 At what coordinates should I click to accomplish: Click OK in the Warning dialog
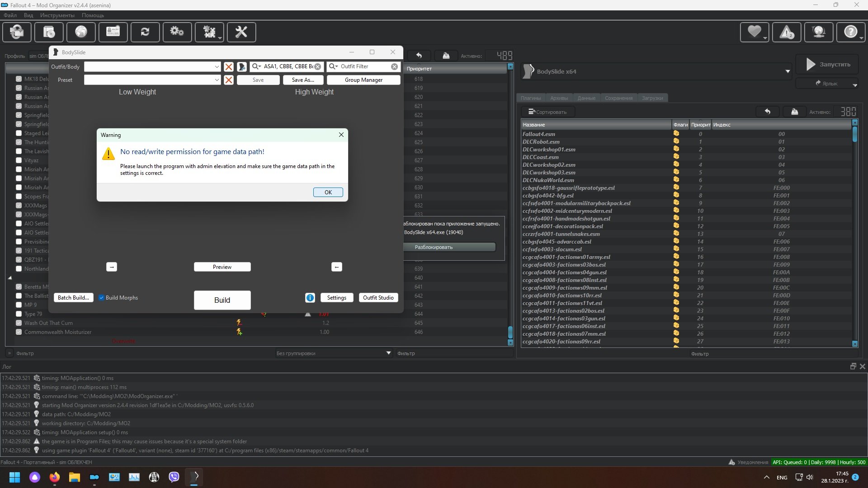pos(328,192)
